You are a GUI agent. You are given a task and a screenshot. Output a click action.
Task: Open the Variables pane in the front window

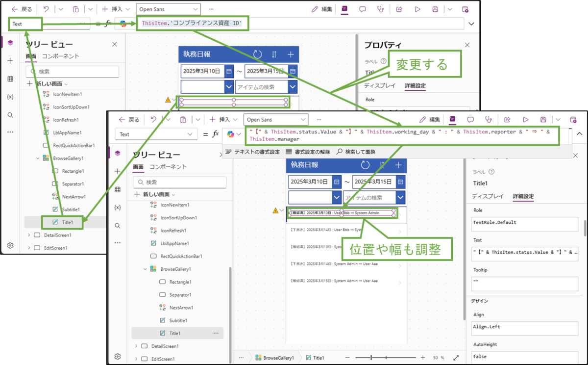(117, 208)
